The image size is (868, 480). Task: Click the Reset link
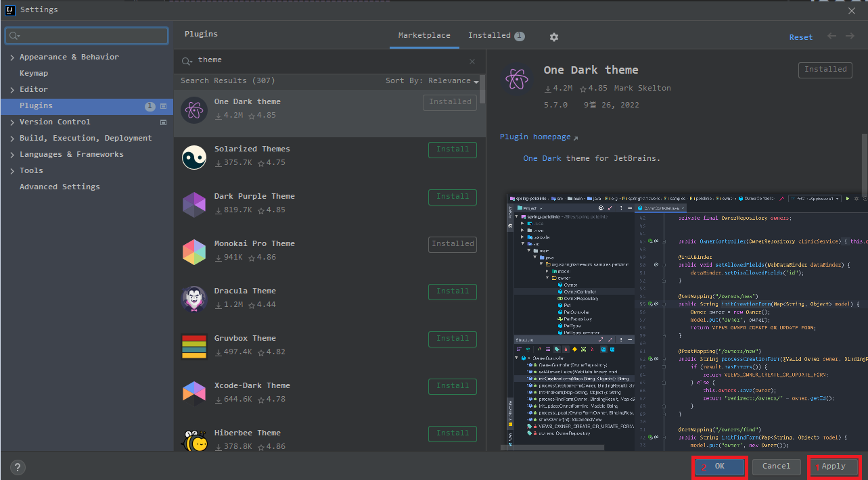[x=801, y=37]
